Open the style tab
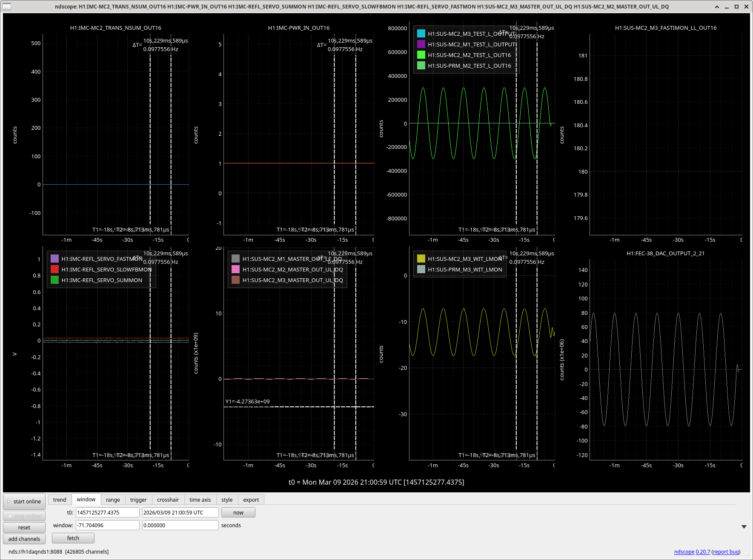Viewport: 753px width, 560px height. (227, 500)
